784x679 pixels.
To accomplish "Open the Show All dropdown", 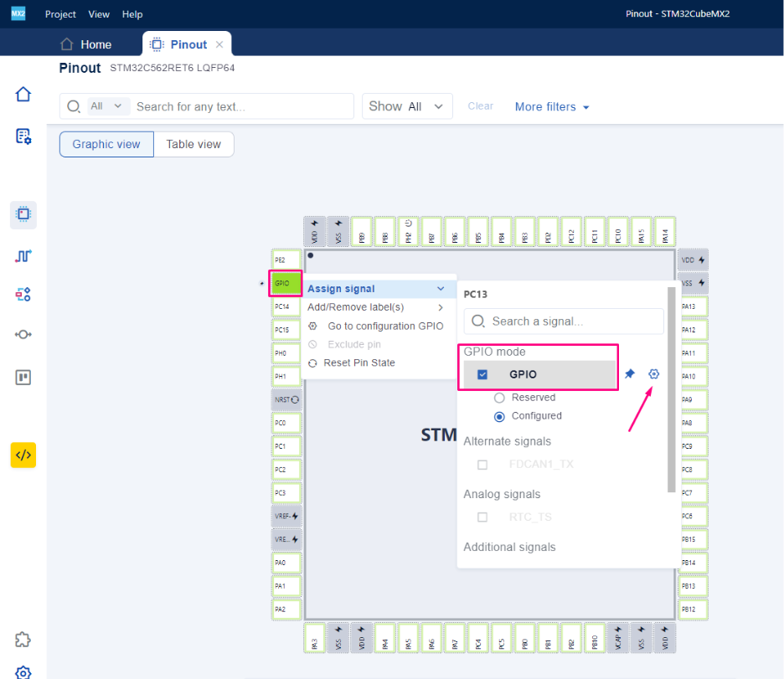I will (407, 106).
